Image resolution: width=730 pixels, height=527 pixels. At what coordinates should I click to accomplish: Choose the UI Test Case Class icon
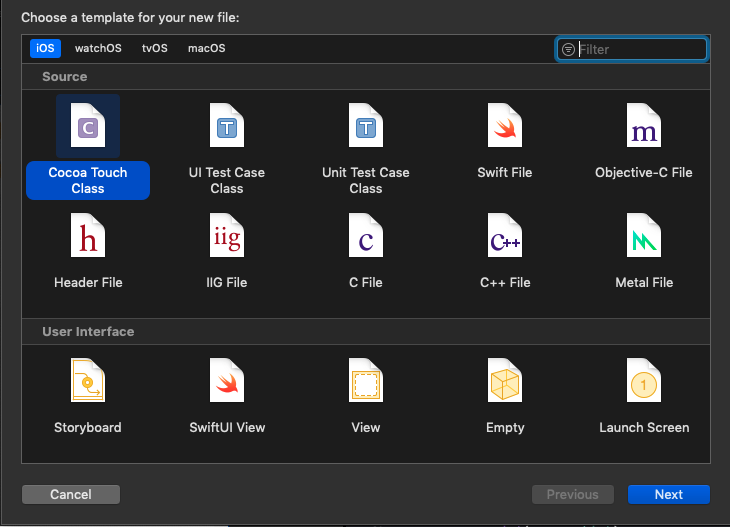tap(227, 126)
